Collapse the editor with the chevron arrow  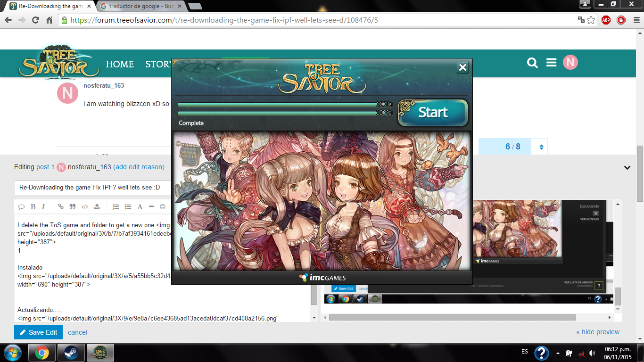click(627, 167)
